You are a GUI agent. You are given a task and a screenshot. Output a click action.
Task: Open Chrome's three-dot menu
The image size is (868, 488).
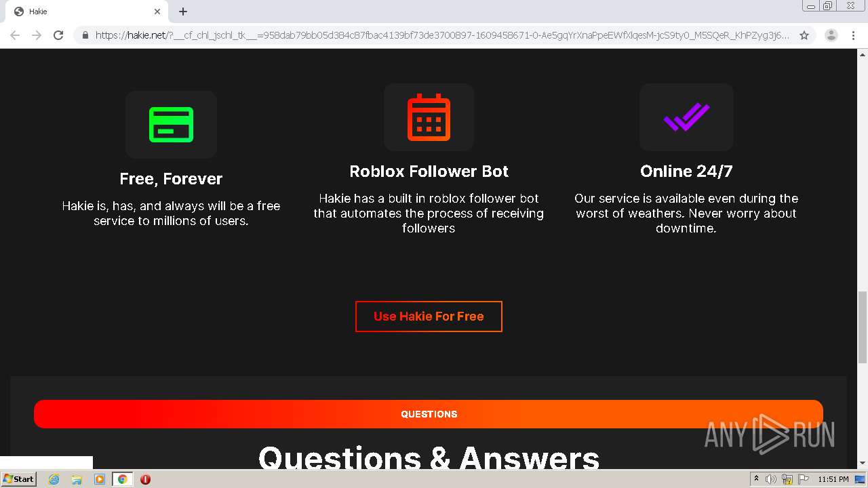click(x=853, y=35)
